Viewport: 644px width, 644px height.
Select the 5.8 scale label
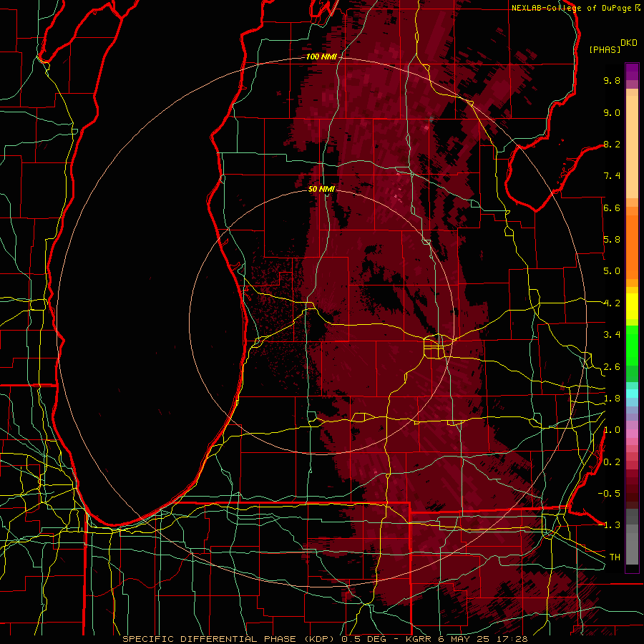(612, 240)
